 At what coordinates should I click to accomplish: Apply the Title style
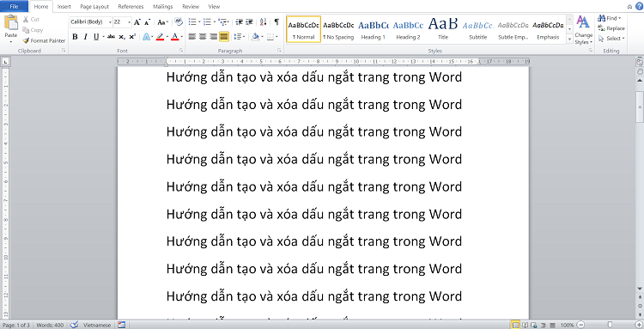pyautogui.click(x=443, y=29)
